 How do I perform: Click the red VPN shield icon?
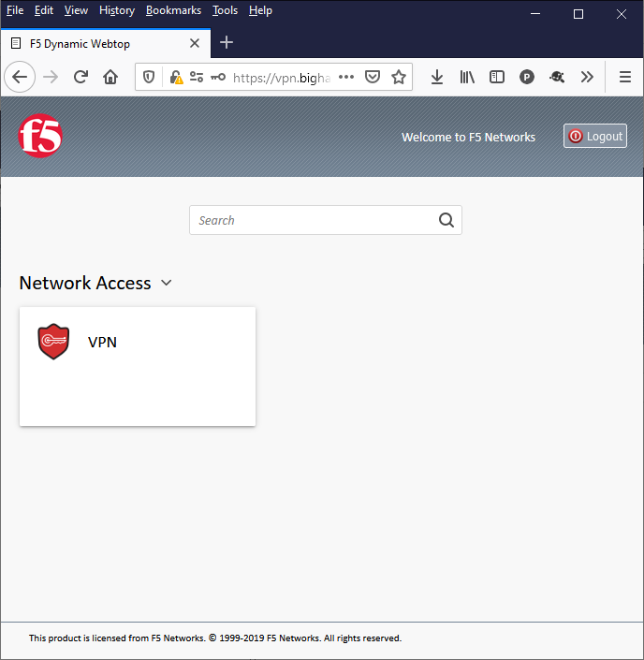click(53, 342)
